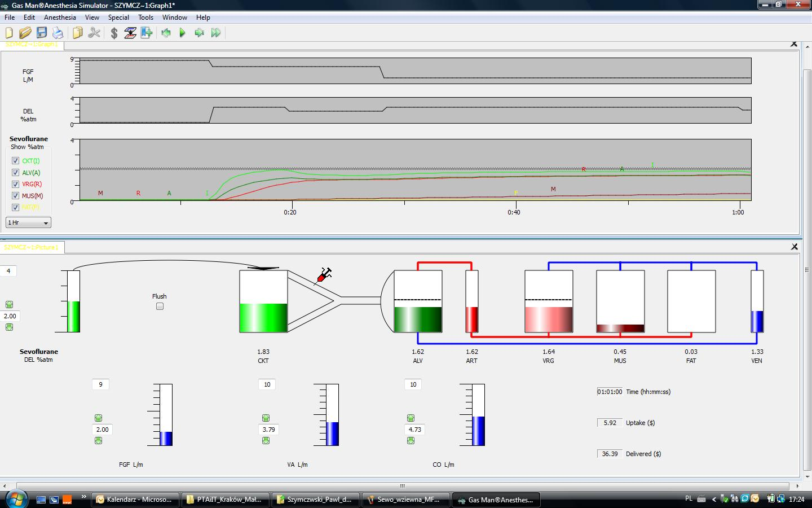Toggle the FAT(F) curve checkbox

(15, 207)
